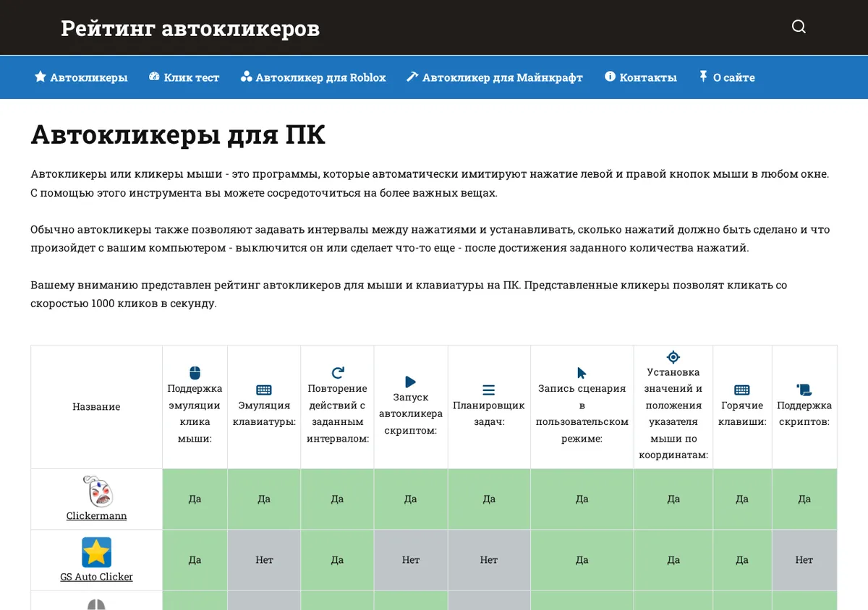Click the star icon beside Автокликеры
This screenshot has width=868, height=610.
click(41, 77)
